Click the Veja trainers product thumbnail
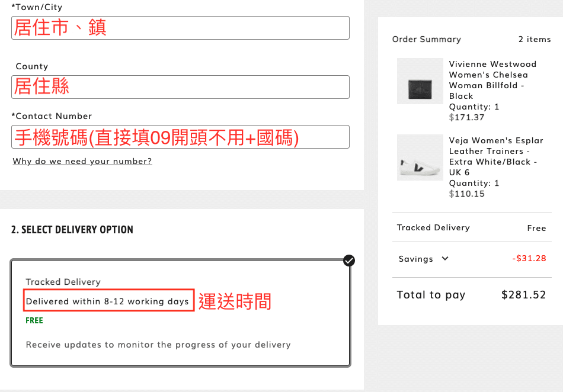563x392 pixels. tap(420, 158)
